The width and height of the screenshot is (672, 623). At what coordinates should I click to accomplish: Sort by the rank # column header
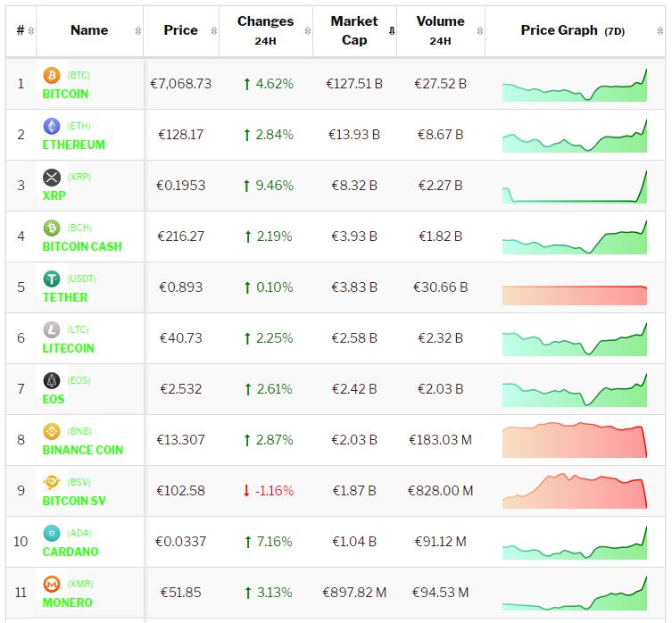click(x=21, y=30)
